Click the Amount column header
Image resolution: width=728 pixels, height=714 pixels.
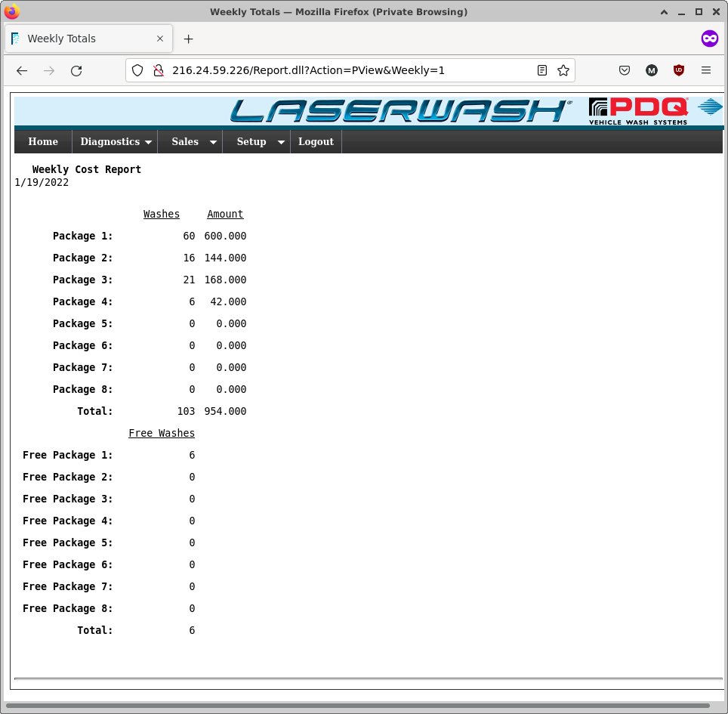pos(225,214)
